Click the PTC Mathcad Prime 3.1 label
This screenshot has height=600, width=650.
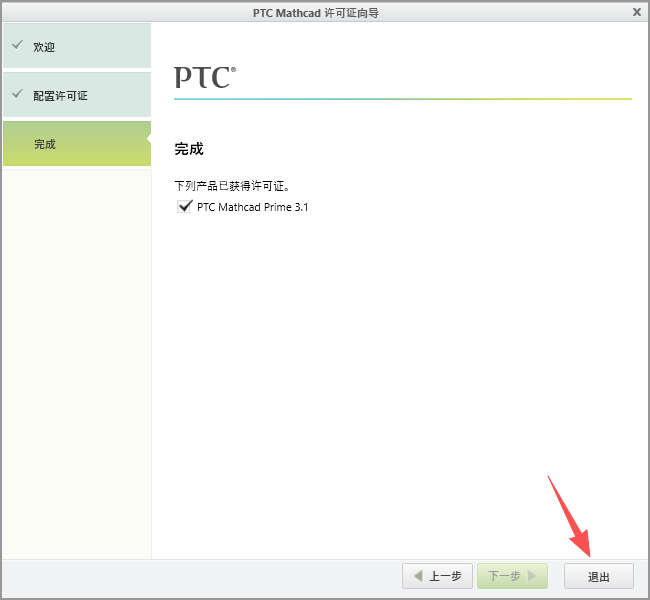coord(252,207)
